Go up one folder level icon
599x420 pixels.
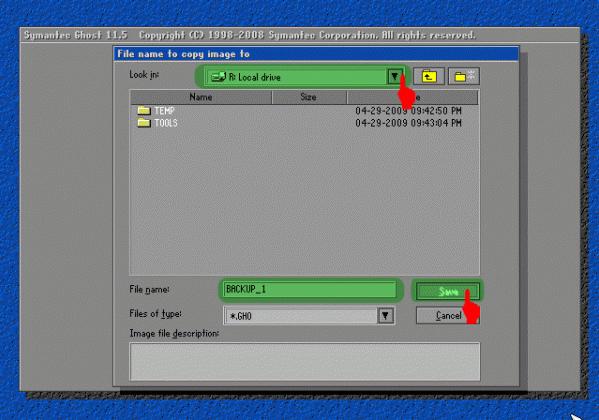[x=429, y=76]
